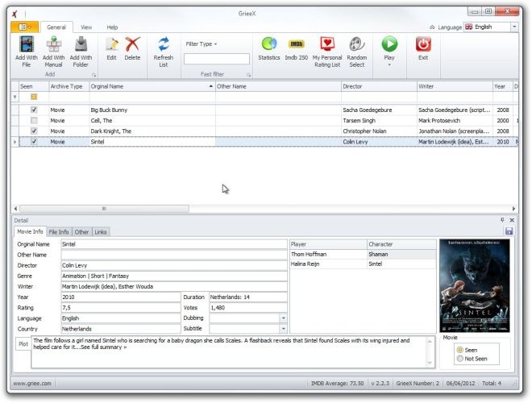This screenshot has width=532, height=403.
Task: Toggle the Seen filter row checkbox
Action: click(x=34, y=97)
